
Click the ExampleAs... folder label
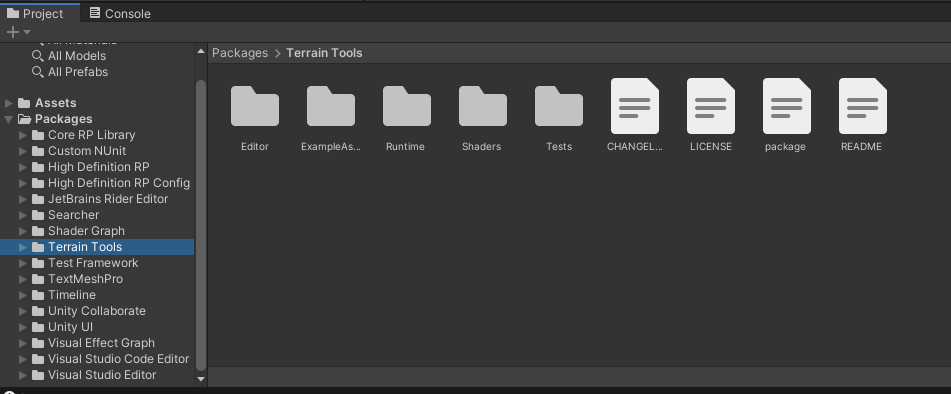click(331, 147)
